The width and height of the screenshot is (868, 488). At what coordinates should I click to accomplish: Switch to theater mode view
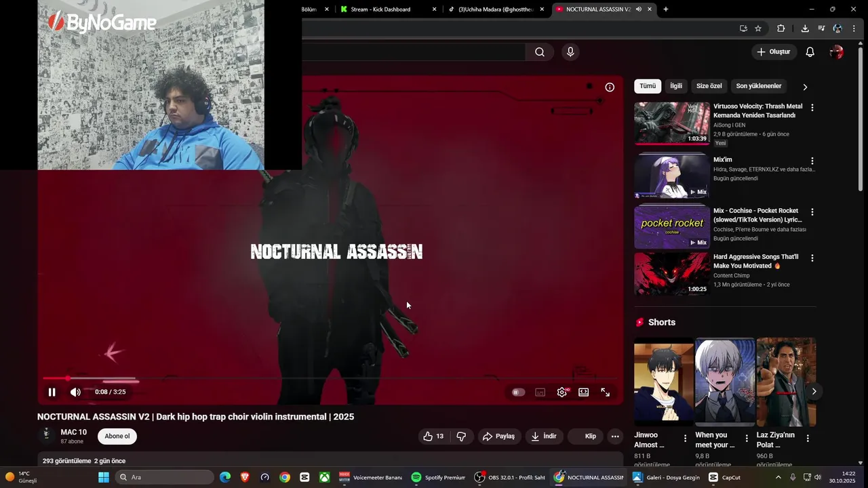pos(583,392)
